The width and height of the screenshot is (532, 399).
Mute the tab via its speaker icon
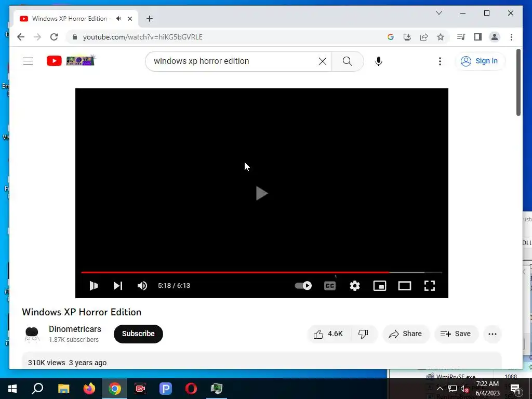[x=118, y=19]
